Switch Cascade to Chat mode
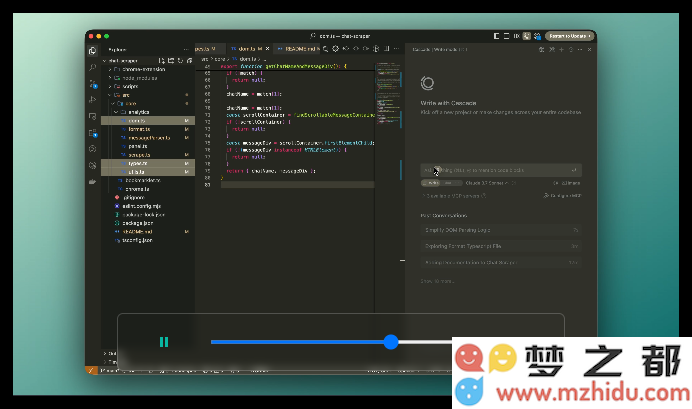The width and height of the screenshot is (692, 409). (x=451, y=183)
